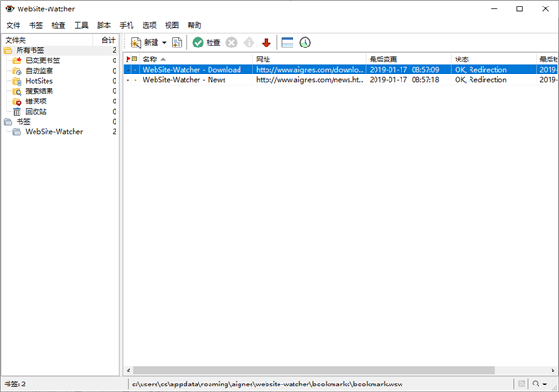
Task: Select the WebSite-Watcher folder in tree
Action: click(54, 132)
